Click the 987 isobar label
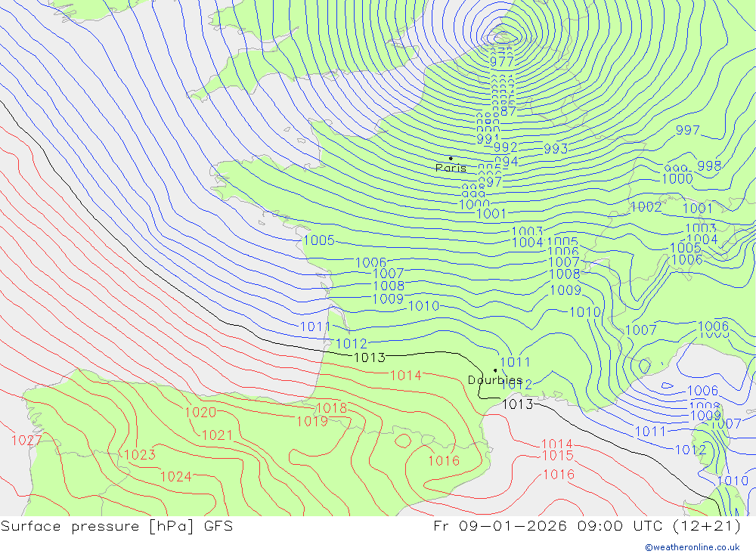The height and width of the screenshot is (554, 756). click(504, 112)
